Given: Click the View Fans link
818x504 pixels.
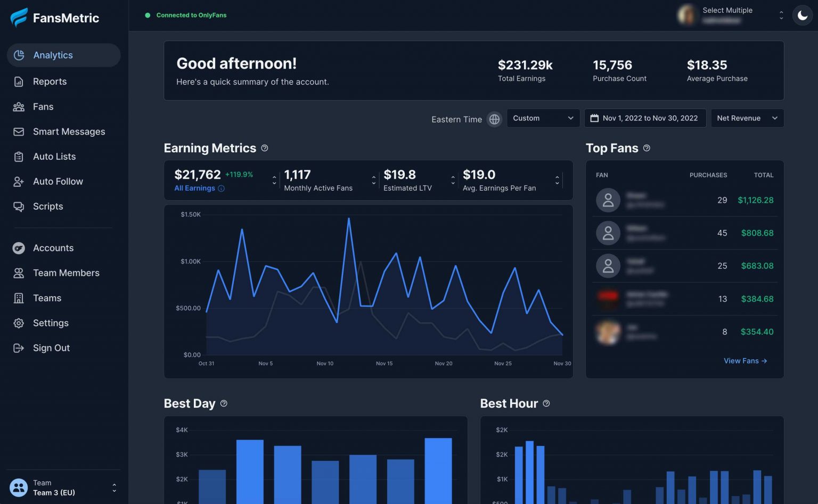Looking at the screenshot, I should click(x=745, y=361).
